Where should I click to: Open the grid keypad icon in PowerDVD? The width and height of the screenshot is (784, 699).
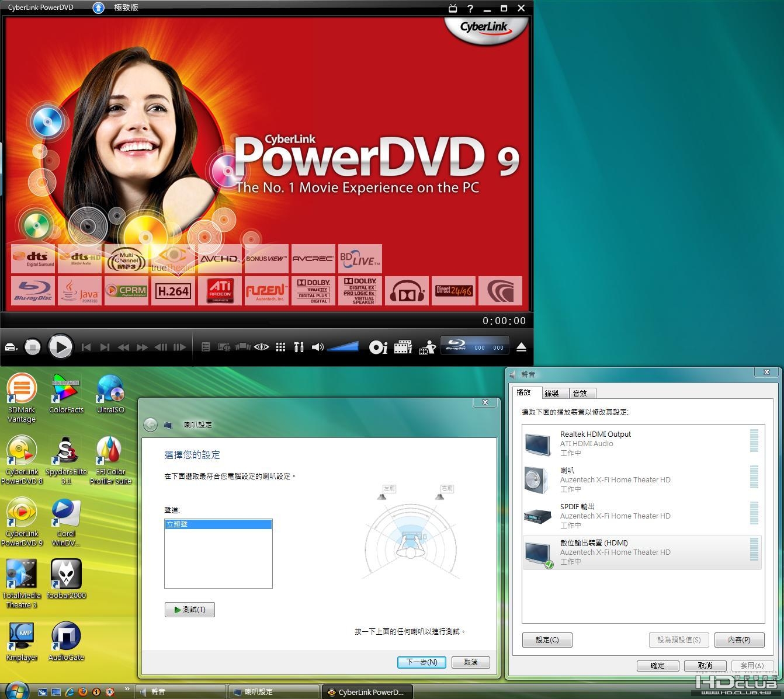(280, 347)
